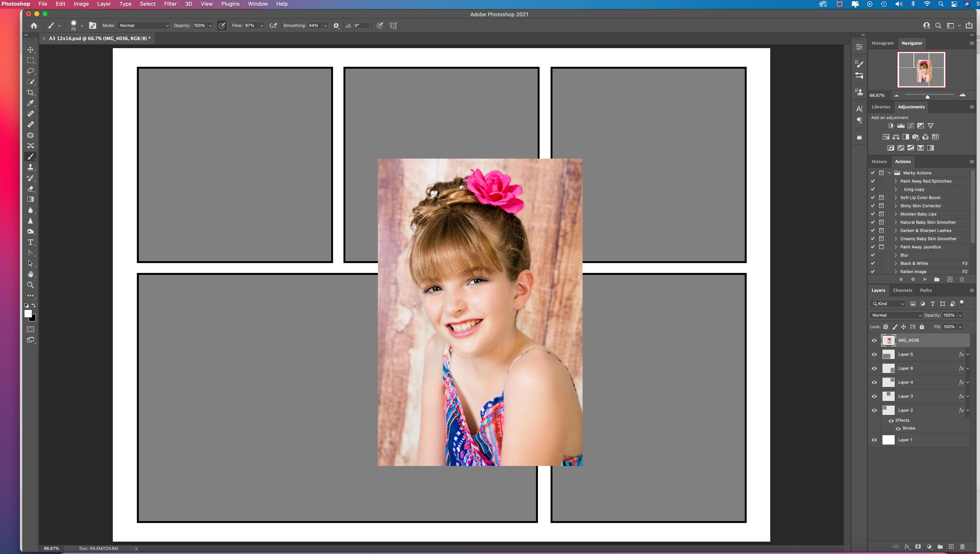
Task: Switch to the Channels tab
Action: pyautogui.click(x=902, y=290)
